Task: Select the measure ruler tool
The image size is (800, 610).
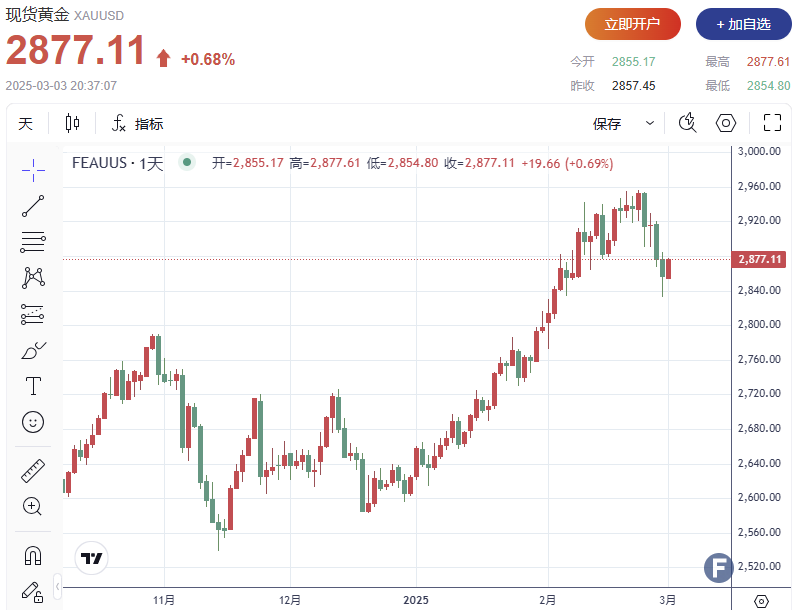Action: tap(33, 470)
